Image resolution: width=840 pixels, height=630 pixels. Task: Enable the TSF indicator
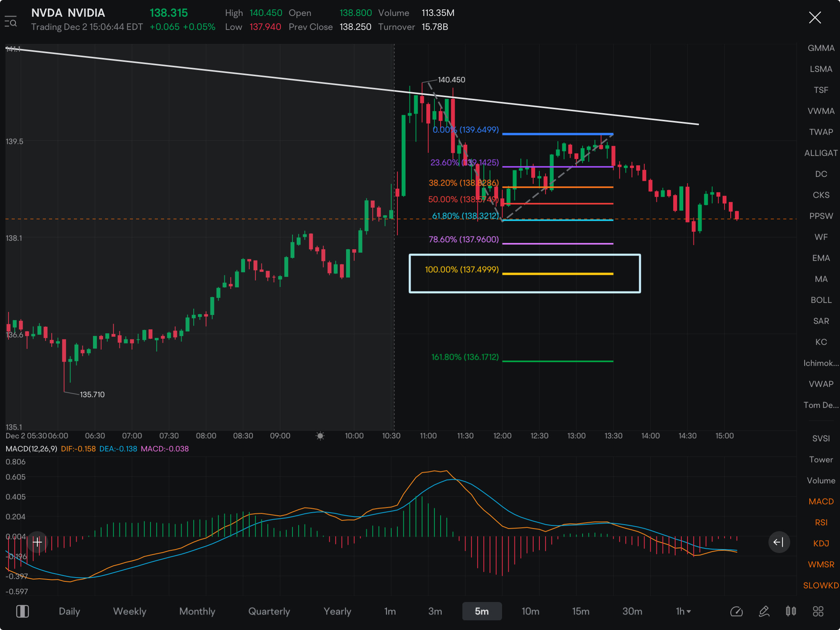coord(821,90)
